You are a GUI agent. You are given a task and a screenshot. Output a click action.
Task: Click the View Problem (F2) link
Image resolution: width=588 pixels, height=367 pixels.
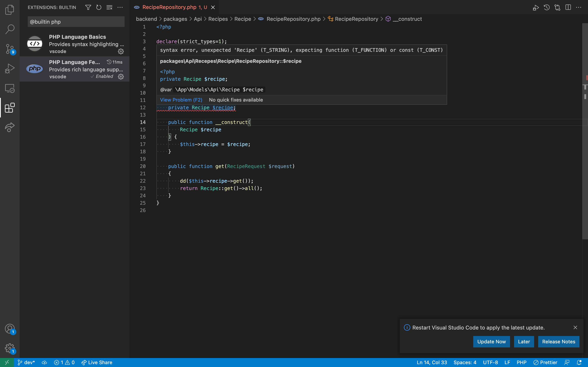181,100
